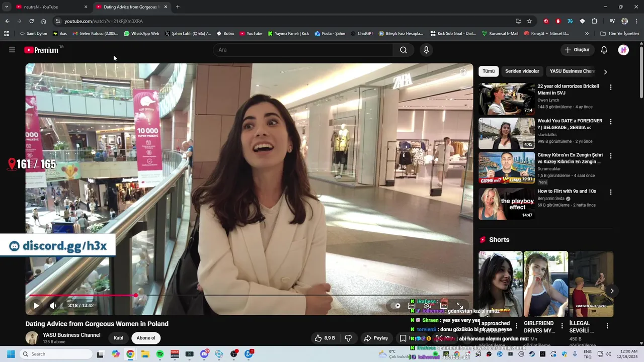Select Seriden videolar filter chip
Screen dimensions: 644x362
pyautogui.click(x=522, y=71)
